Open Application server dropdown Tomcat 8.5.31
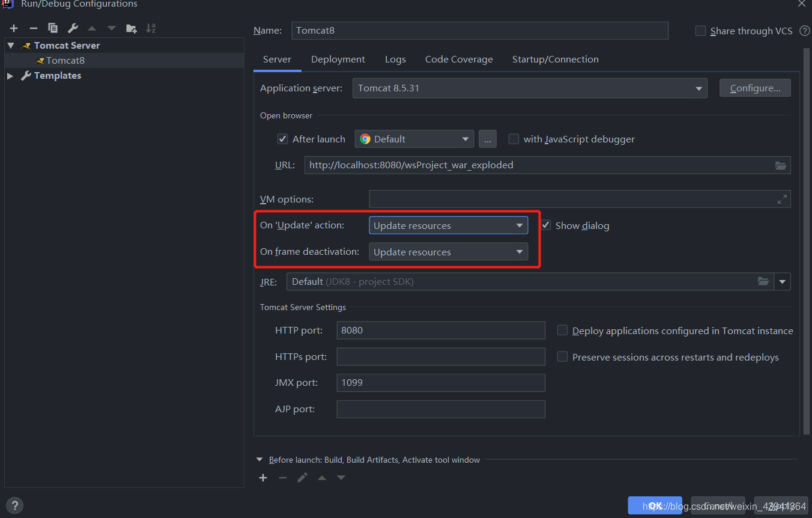The height and width of the screenshot is (518, 812). point(530,88)
